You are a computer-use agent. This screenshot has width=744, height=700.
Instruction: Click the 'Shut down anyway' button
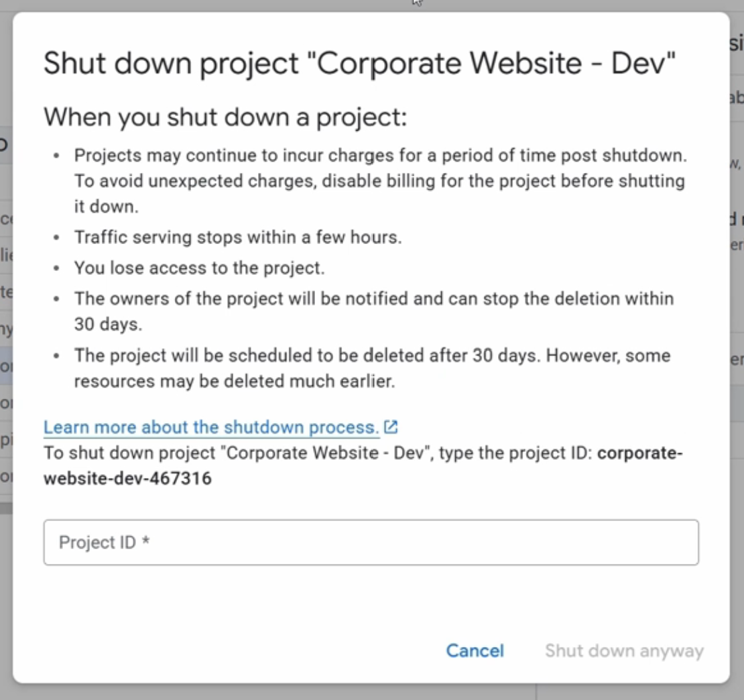[624, 650]
